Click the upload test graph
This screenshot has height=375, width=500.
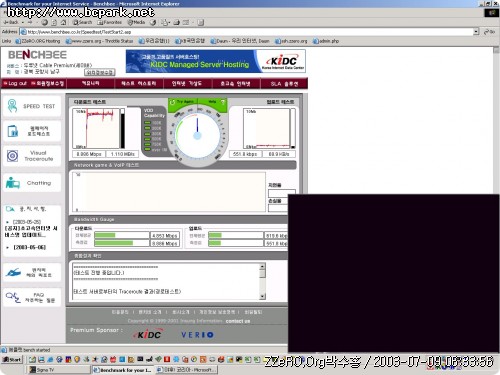(x=267, y=128)
